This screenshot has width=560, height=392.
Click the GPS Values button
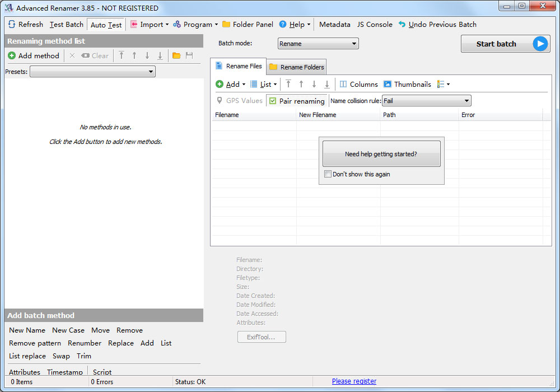[240, 101]
